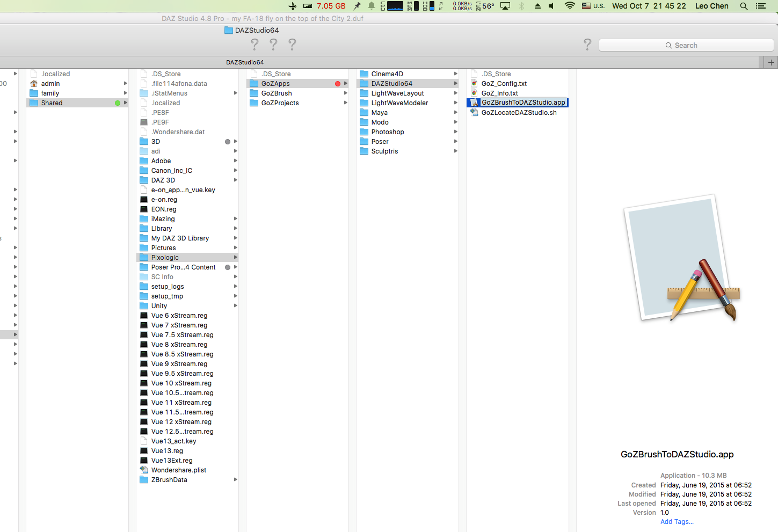The width and height of the screenshot is (778, 532).
Task: Select the GoZProjects folder icon
Action: click(254, 103)
